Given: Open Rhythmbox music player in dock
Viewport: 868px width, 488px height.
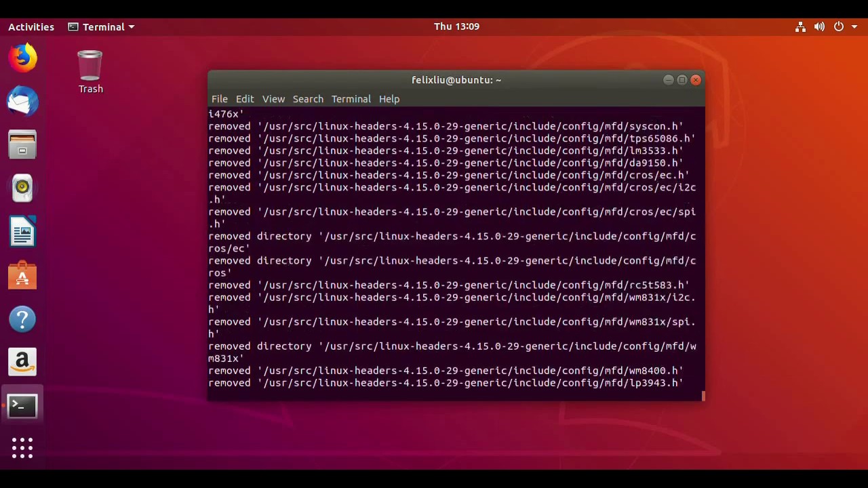Looking at the screenshot, I should tap(22, 188).
